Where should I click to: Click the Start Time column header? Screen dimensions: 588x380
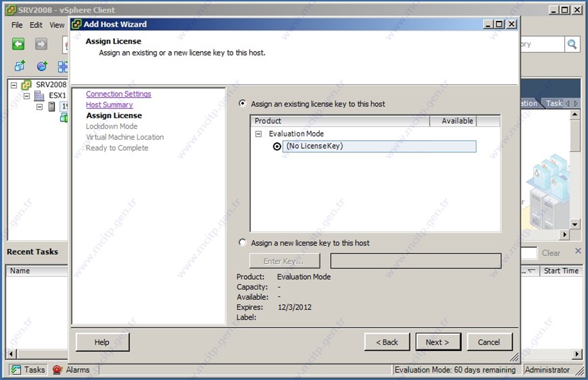coord(561,270)
